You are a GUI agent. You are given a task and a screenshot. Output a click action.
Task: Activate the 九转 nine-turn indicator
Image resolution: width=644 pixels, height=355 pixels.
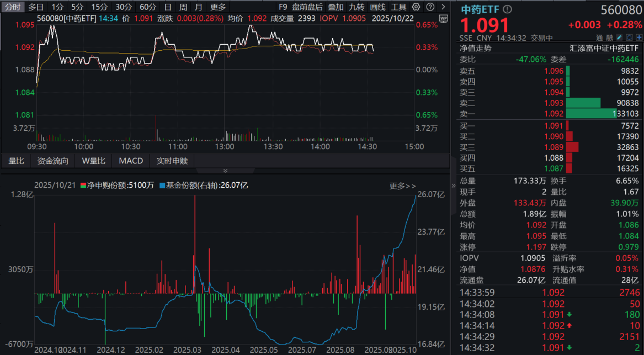[x=356, y=7]
